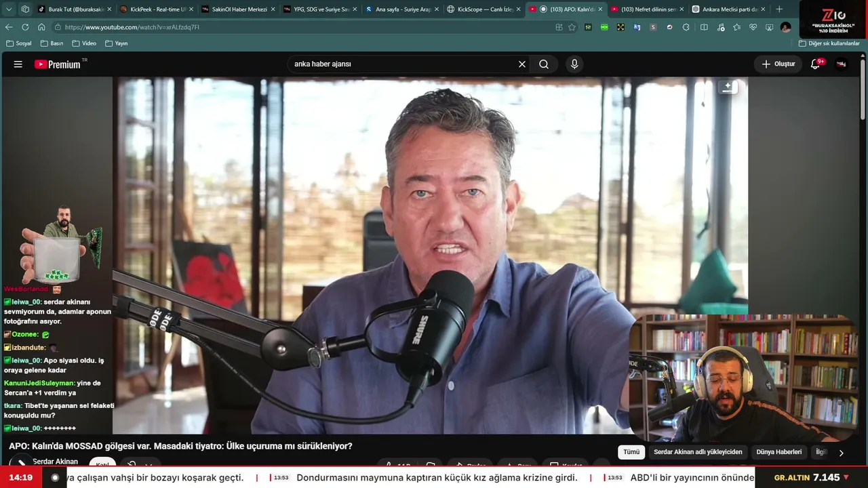
Task: Open the Serdar Akinan channel name
Action: point(55,462)
